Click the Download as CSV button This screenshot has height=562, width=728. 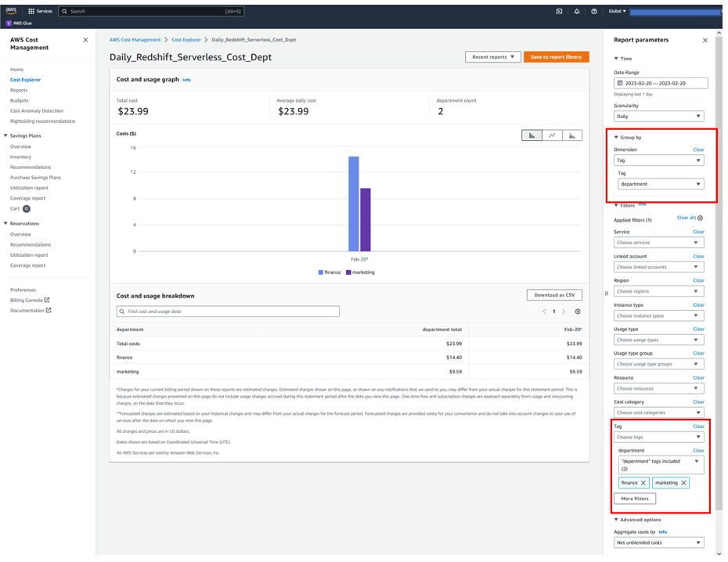click(553, 295)
